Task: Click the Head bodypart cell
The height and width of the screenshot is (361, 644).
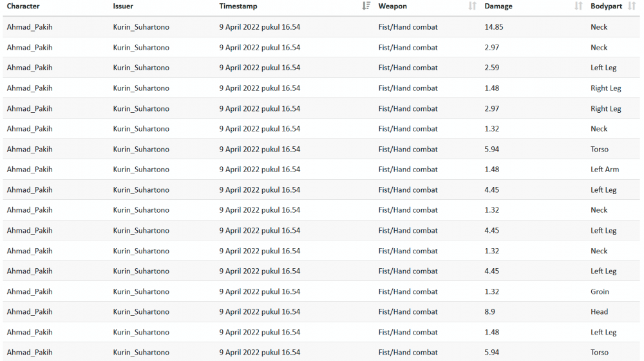Action: click(599, 311)
